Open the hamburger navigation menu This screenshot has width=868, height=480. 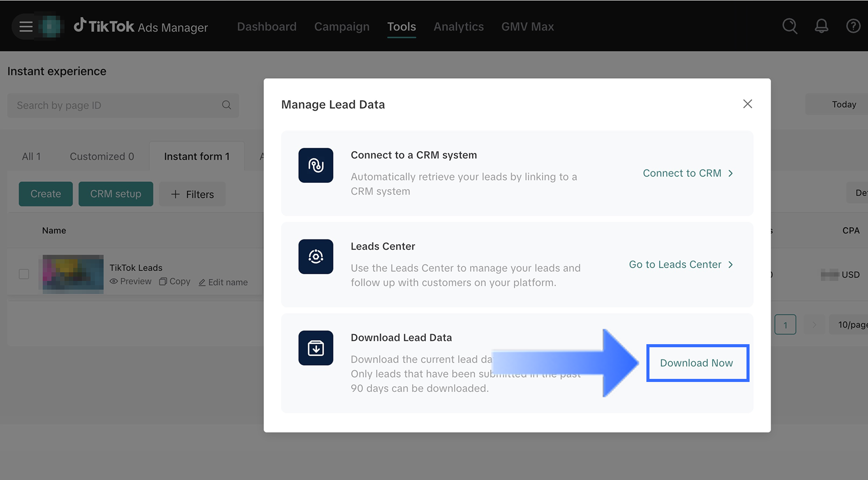[26, 27]
